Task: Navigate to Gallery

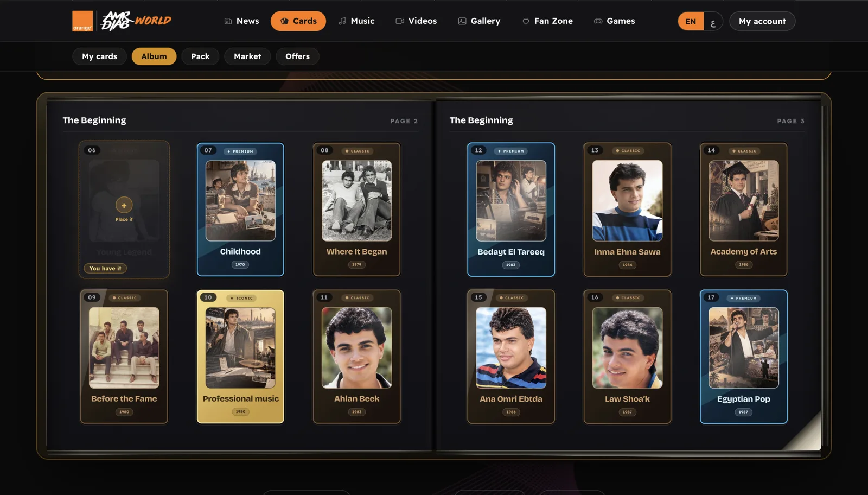Action: [x=480, y=21]
